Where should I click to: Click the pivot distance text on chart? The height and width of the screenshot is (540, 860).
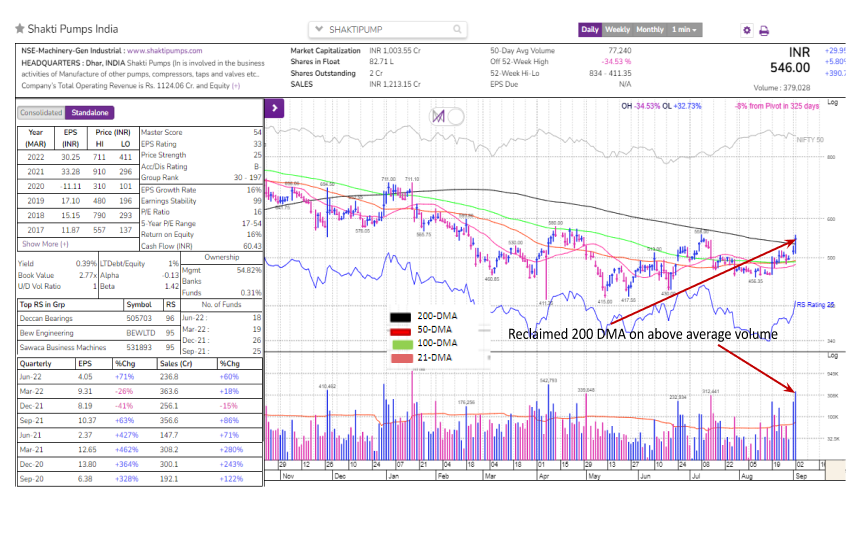(x=777, y=106)
